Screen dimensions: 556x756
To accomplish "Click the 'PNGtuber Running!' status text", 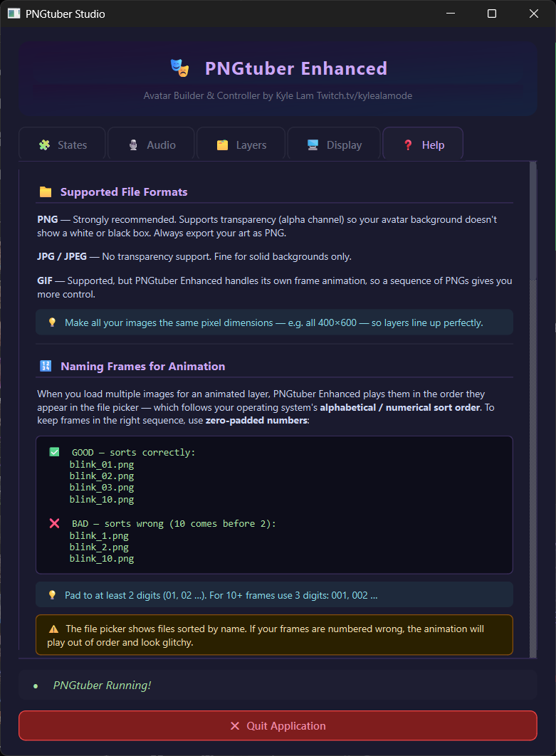I will [x=103, y=685].
